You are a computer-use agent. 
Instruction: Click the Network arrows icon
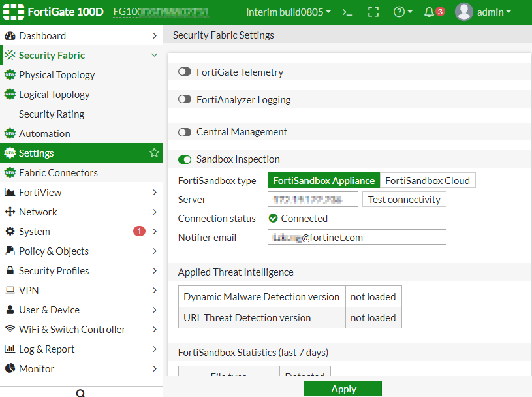pos(10,212)
